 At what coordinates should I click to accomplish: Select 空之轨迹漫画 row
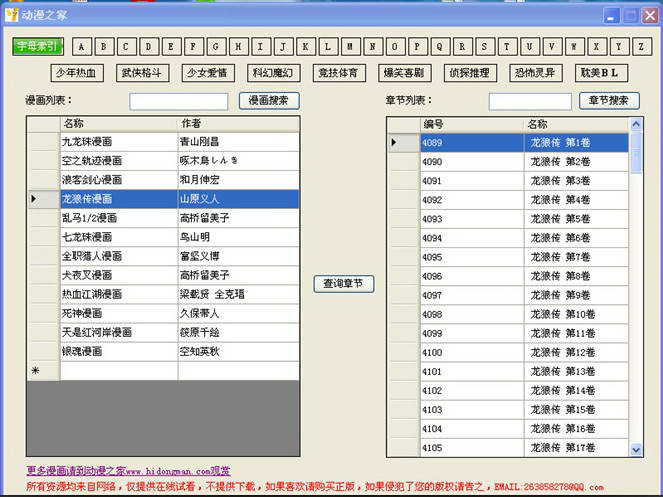(163, 161)
